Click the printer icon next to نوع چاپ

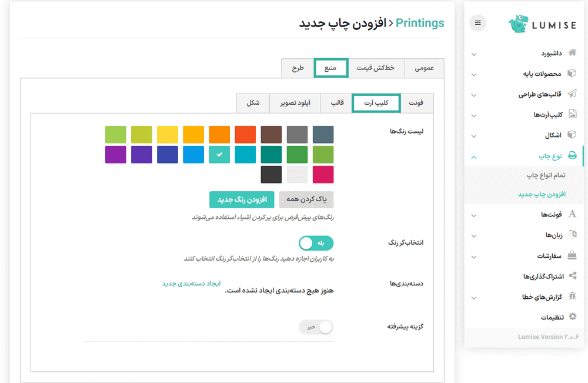coord(572,156)
